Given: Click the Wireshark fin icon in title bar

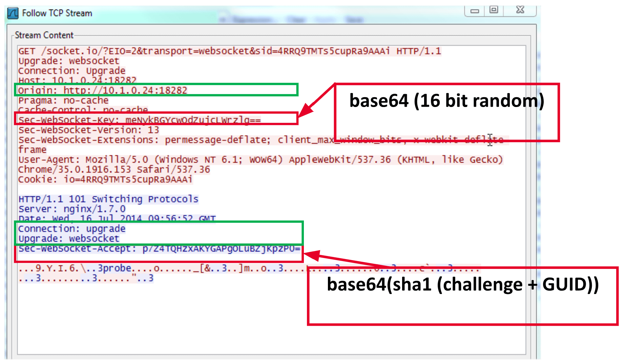Looking at the screenshot, I should point(13,13).
